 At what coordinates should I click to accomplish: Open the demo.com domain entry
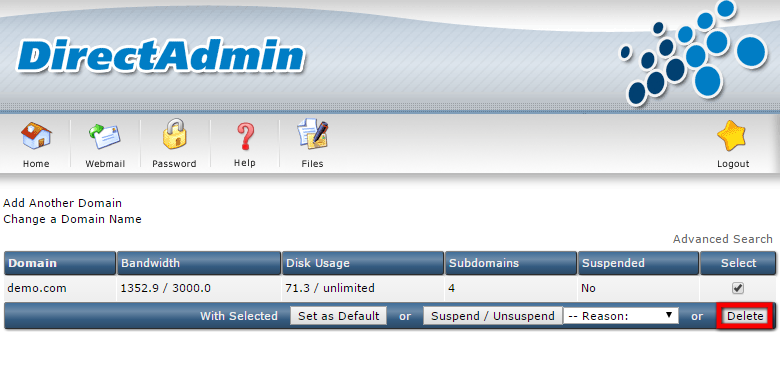37,288
